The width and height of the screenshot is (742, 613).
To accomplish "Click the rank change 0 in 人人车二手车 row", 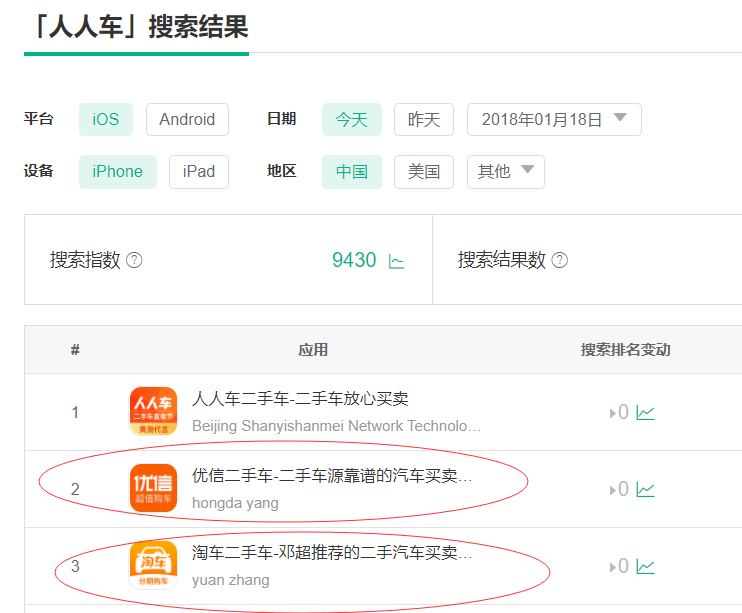I will (x=623, y=412).
